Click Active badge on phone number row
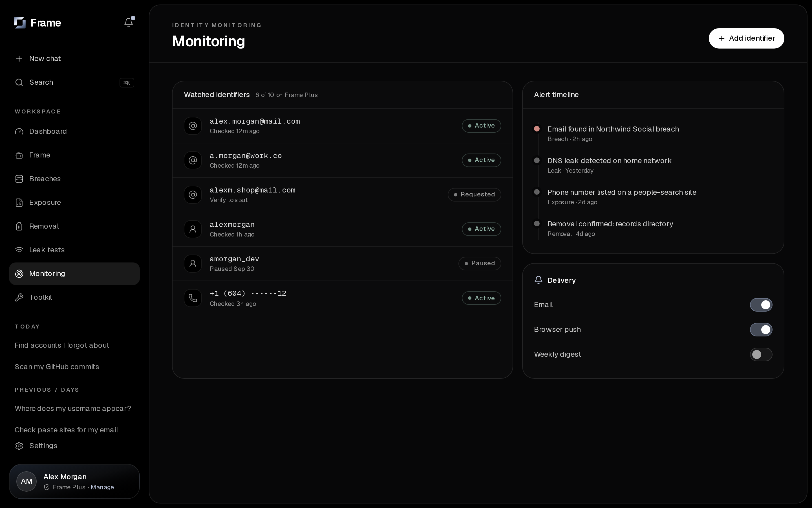 [x=482, y=298]
